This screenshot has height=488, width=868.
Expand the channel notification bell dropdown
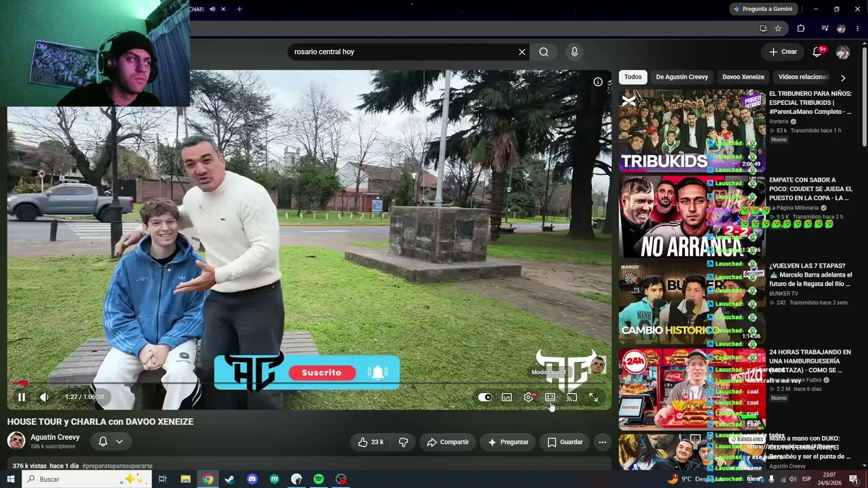[x=111, y=442]
